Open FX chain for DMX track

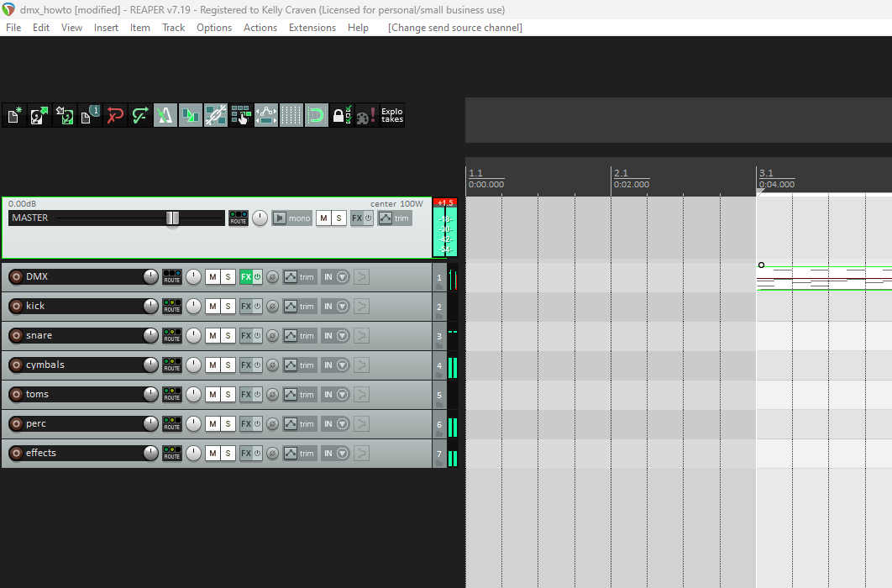pos(246,277)
